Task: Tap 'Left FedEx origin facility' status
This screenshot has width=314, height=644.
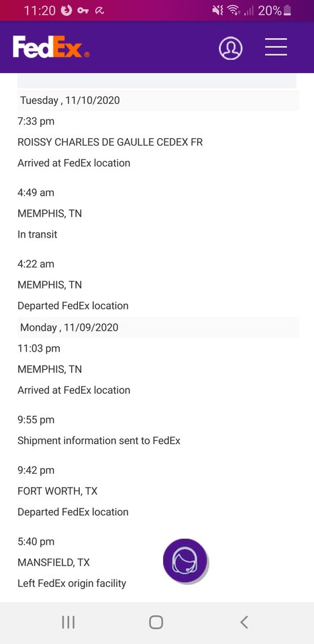Action: [x=72, y=583]
